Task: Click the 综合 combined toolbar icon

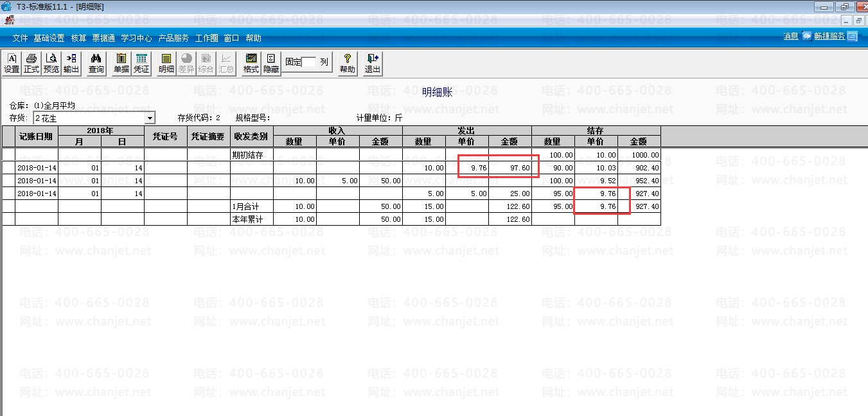Action: (206, 63)
